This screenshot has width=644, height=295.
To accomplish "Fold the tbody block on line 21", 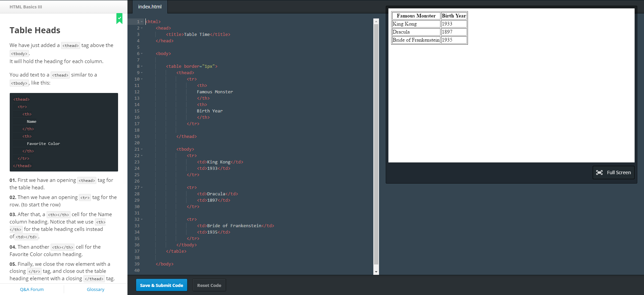I will point(142,149).
